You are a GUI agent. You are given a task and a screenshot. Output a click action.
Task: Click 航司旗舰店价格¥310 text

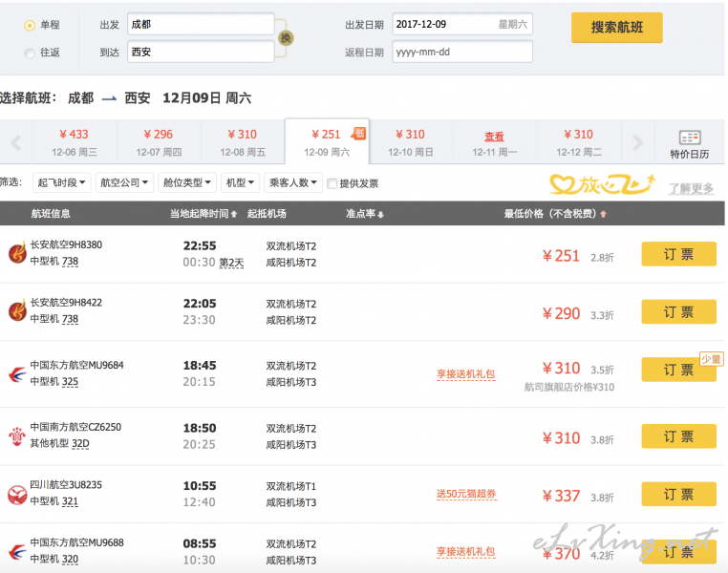point(569,387)
